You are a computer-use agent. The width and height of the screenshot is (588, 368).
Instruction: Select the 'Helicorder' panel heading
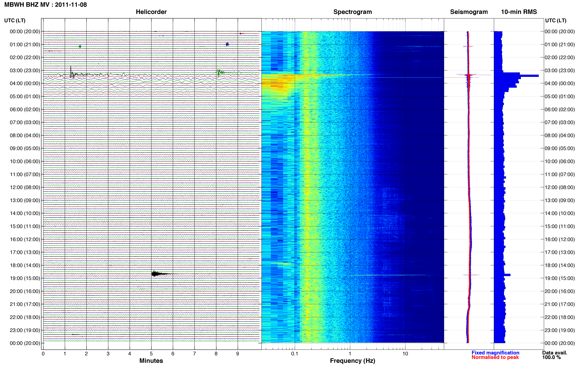click(151, 12)
